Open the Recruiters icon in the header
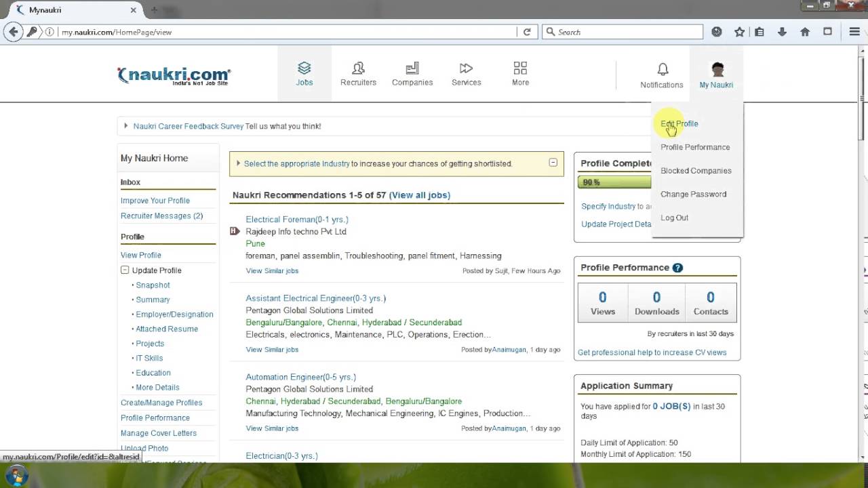The width and height of the screenshot is (868, 488). [358, 68]
